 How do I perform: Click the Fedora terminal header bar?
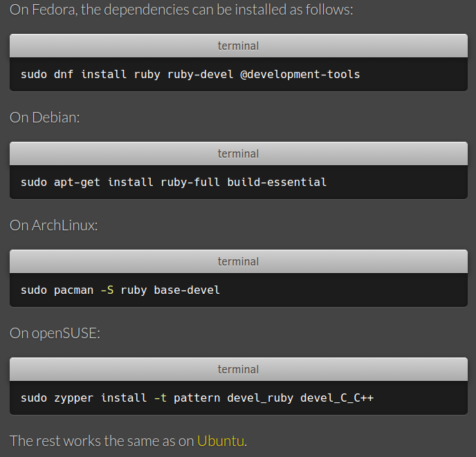[x=238, y=46]
